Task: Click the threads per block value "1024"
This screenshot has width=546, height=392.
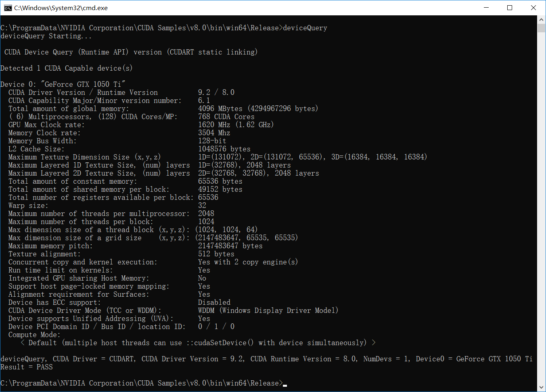Action: pos(206,222)
